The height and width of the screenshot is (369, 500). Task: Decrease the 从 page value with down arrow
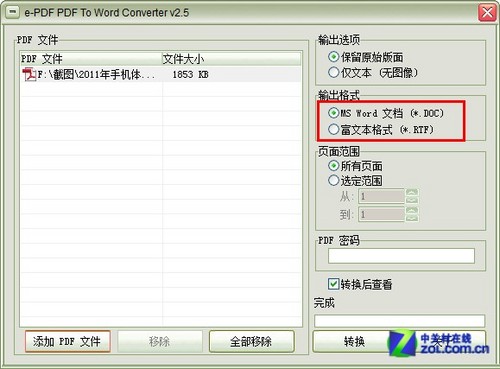pyautogui.click(x=412, y=200)
